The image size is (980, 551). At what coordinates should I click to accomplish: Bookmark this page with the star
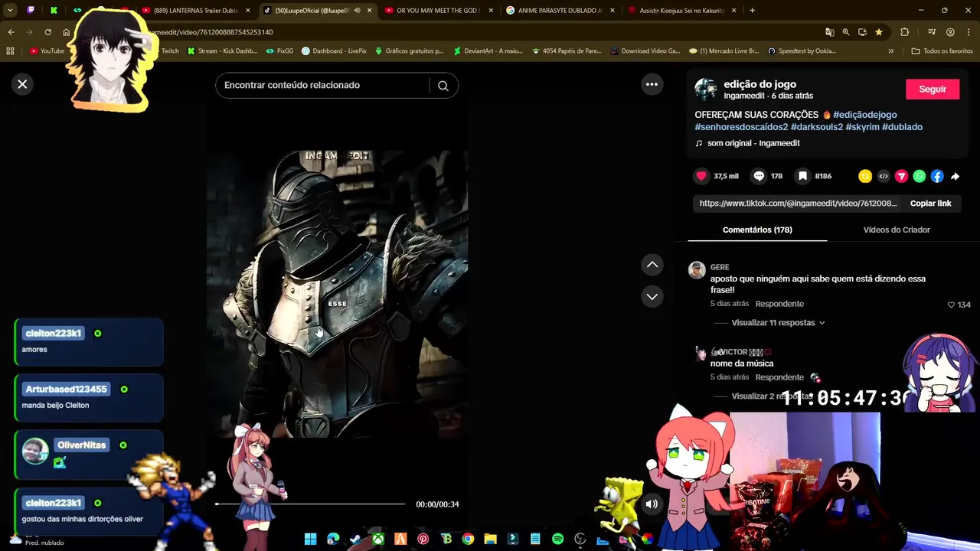pos(879,32)
